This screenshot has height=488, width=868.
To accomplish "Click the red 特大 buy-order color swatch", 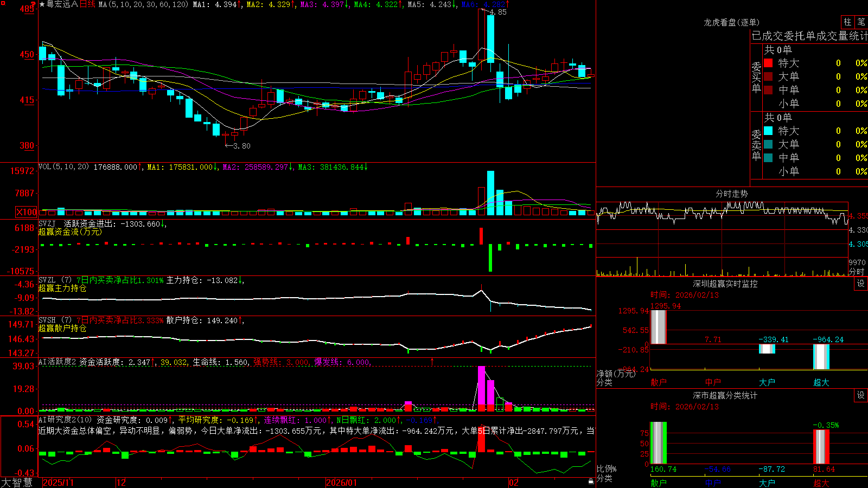I will [x=768, y=63].
